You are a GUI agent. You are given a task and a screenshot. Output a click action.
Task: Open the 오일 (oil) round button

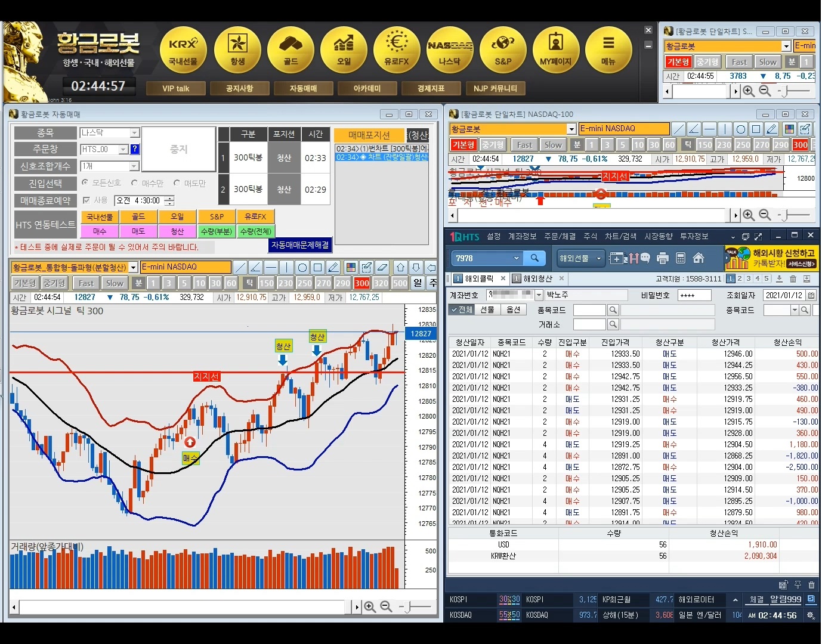click(x=344, y=50)
